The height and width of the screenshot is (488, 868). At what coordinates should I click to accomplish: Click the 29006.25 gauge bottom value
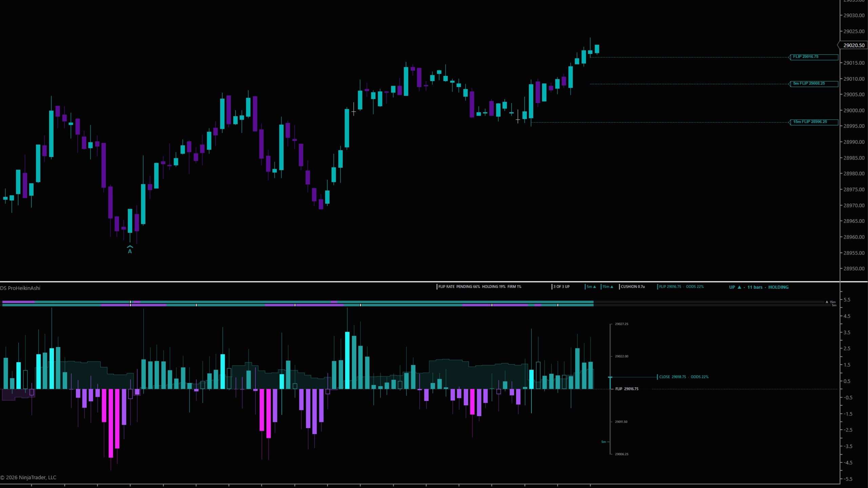(x=622, y=454)
